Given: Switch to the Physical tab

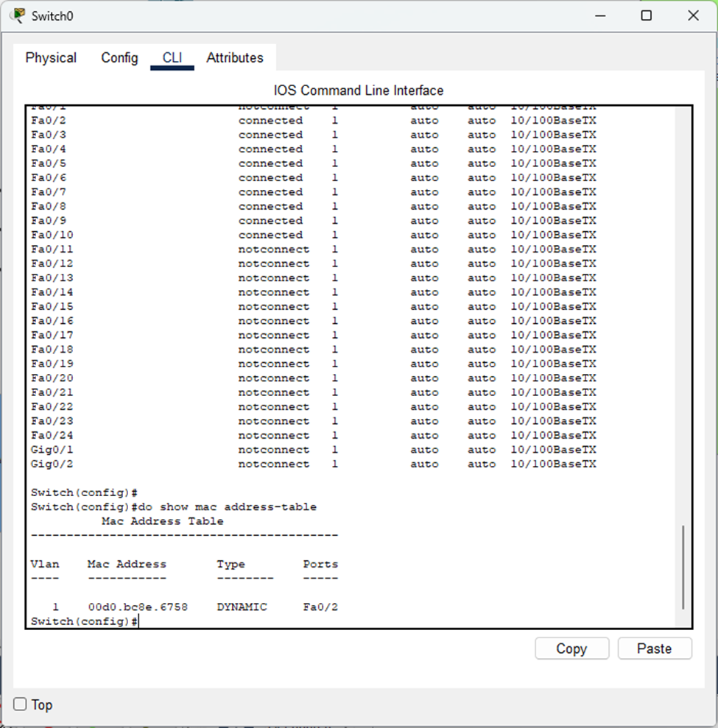Looking at the screenshot, I should [x=51, y=58].
